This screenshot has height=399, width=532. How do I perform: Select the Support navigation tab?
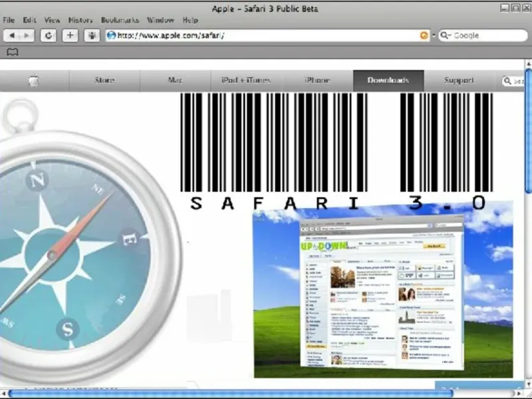tap(459, 80)
